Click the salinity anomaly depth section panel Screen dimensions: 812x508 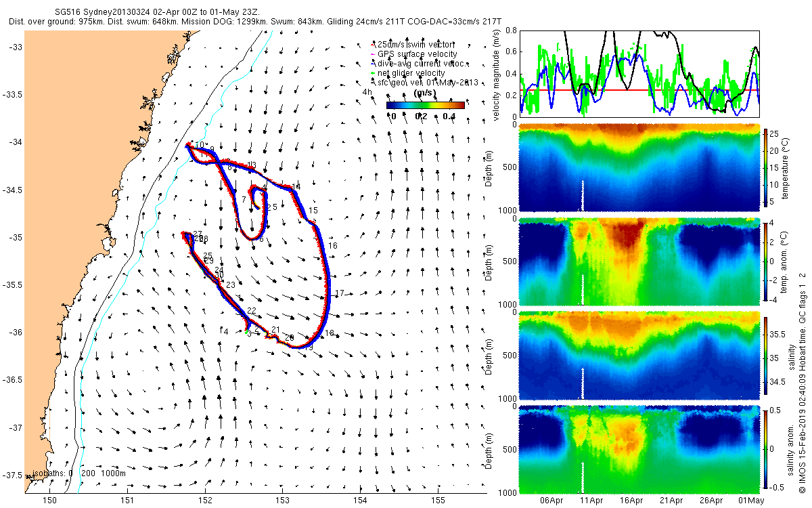point(640,450)
